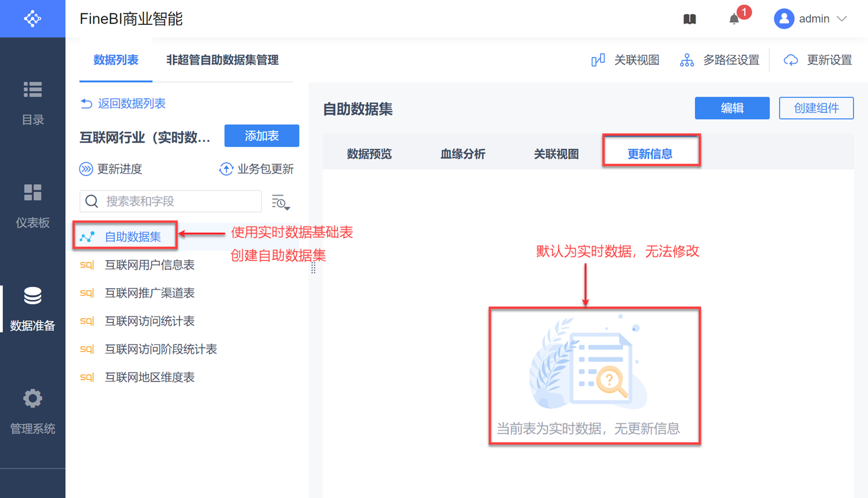Click the 业务包更新 link text
Screen dimensions: 868x498
click(266, 169)
